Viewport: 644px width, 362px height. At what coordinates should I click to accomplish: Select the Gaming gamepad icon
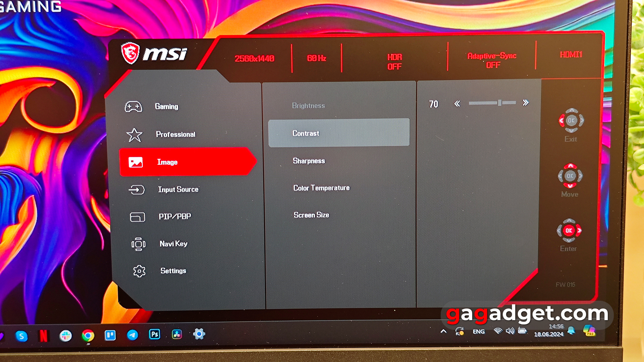(x=133, y=107)
